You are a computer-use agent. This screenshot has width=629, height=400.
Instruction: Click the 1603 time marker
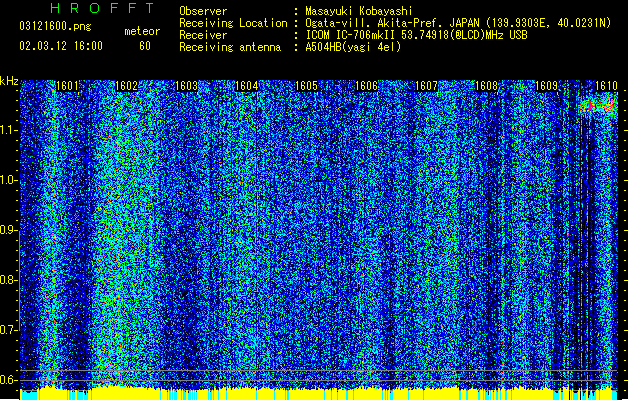pyautogui.click(x=187, y=86)
